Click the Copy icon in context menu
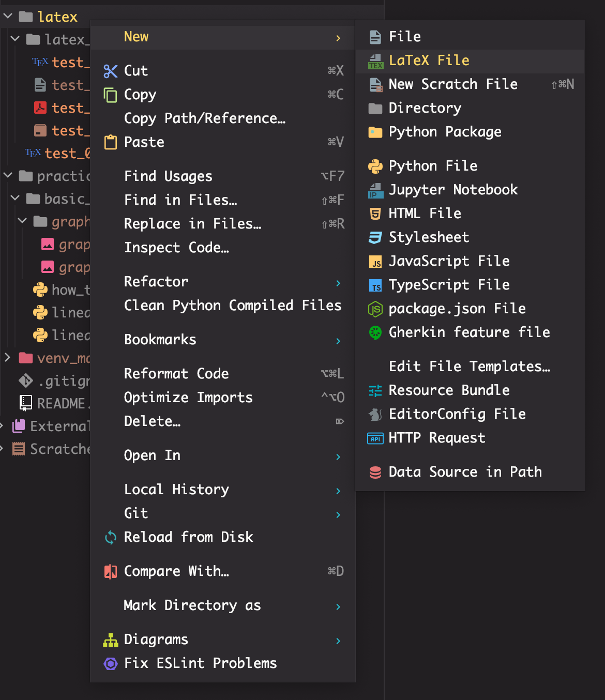The height and width of the screenshot is (700, 605). pyautogui.click(x=111, y=95)
